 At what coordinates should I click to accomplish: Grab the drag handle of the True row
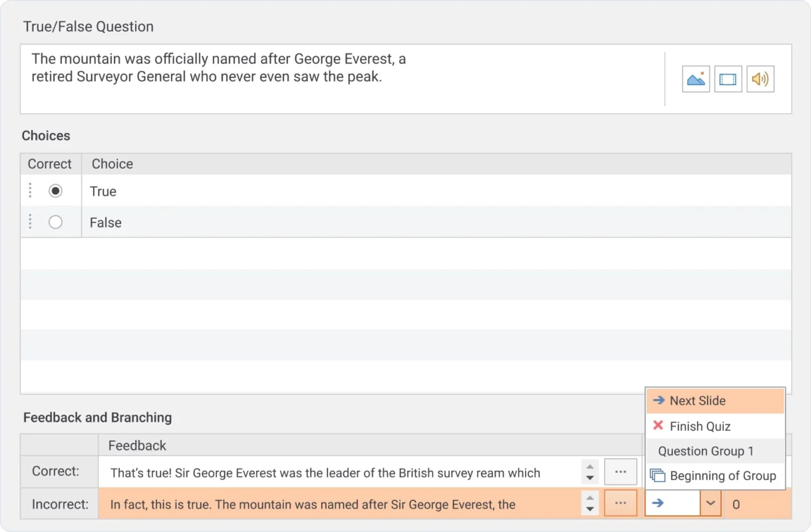pyautogui.click(x=30, y=191)
